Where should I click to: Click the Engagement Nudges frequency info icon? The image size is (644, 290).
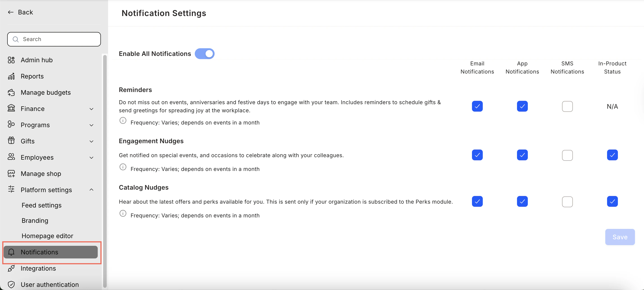123,167
